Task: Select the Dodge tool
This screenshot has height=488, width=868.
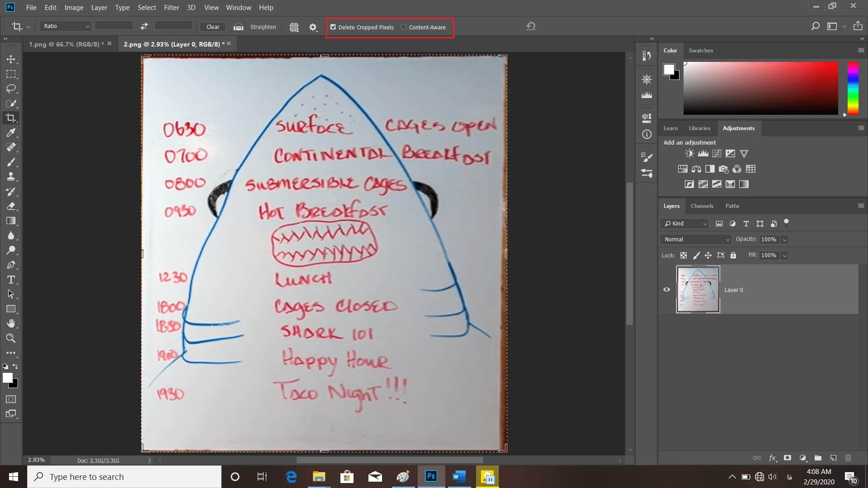Action: (11, 250)
